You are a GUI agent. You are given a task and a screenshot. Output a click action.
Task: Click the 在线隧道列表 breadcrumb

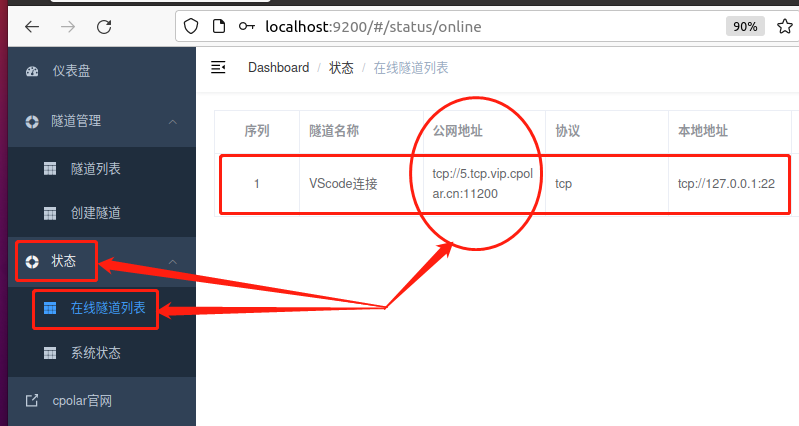(x=411, y=68)
